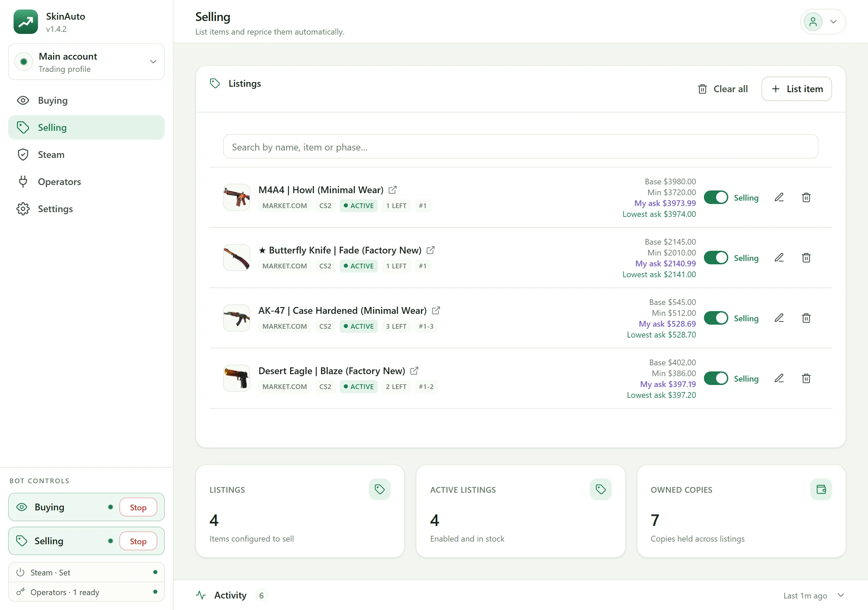This screenshot has height=610, width=868.
Task: Click the AK-47 Case Hardened thumbnail
Action: coord(237,318)
